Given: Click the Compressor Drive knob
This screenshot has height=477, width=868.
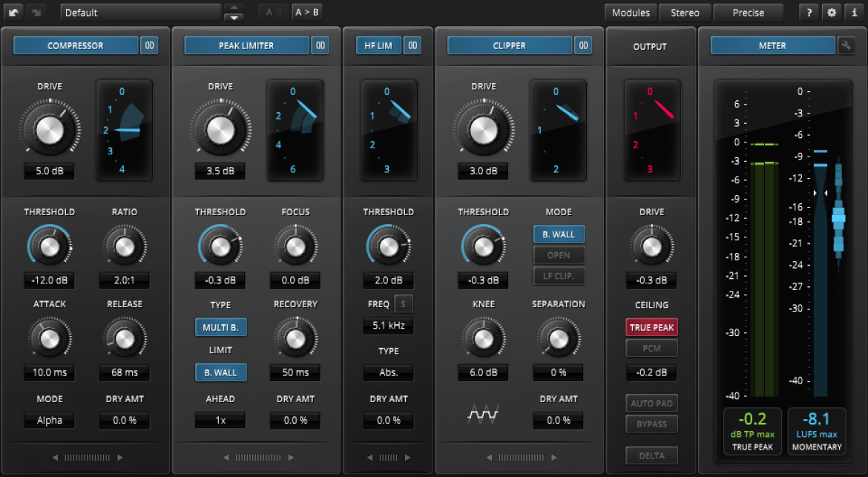Looking at the screenshot, I should 50,130.
